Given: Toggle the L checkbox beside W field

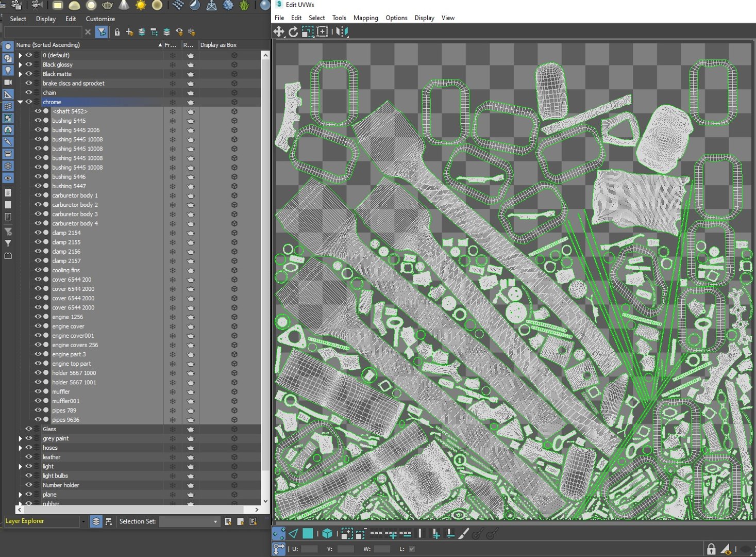Looking at the screenshot, I should coord(412,549).
